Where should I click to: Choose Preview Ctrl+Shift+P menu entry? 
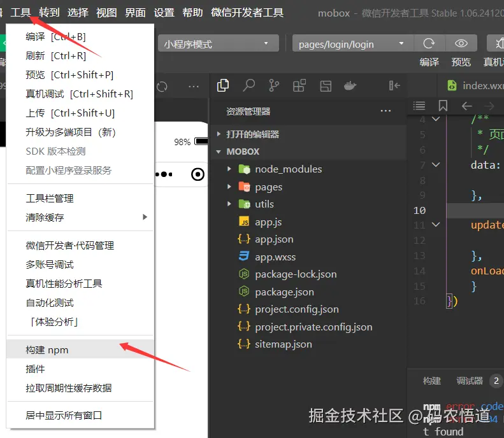pos(80,75)
